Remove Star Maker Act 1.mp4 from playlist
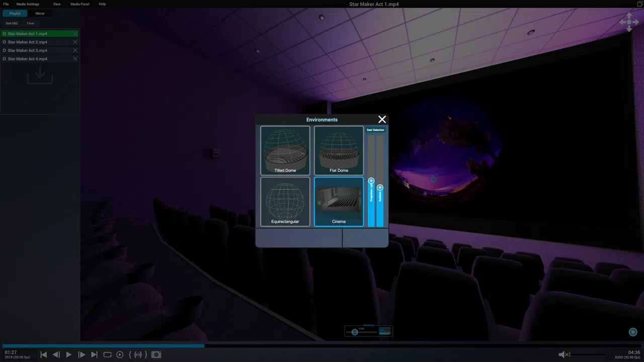The height and width of the screenshot is (362, 644). coord(75,34)
